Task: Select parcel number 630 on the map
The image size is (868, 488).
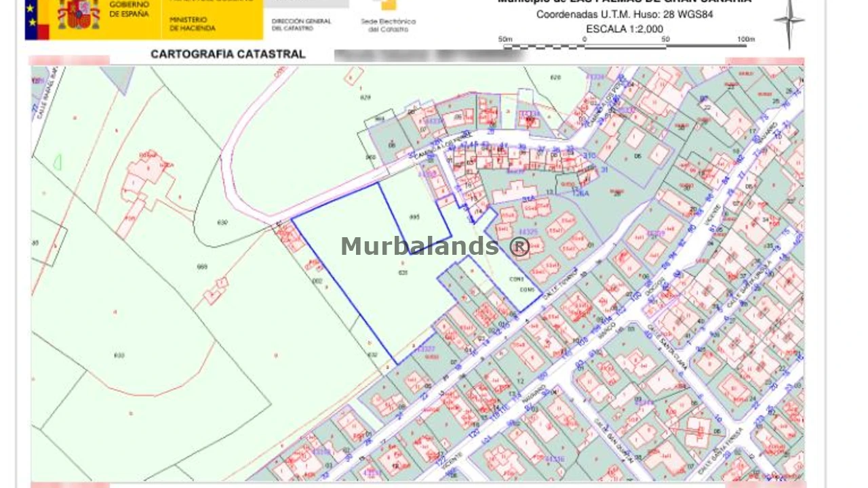Action: point(222,222)
